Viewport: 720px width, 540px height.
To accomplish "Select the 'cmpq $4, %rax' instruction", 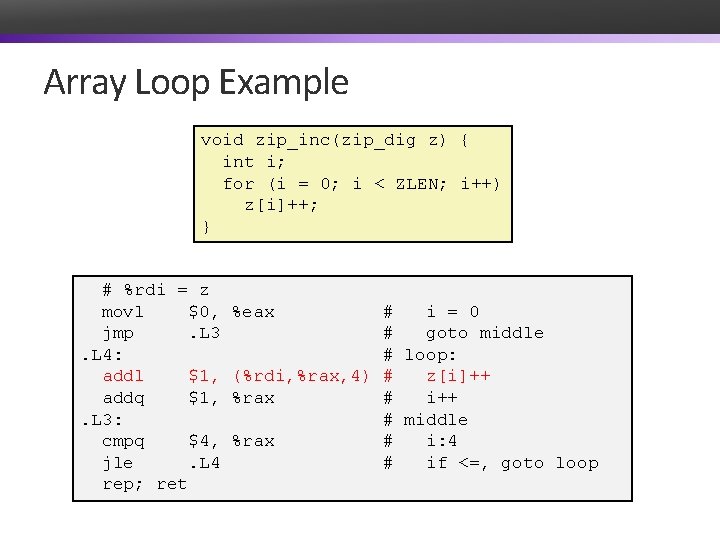I will (x=188, y=441).
